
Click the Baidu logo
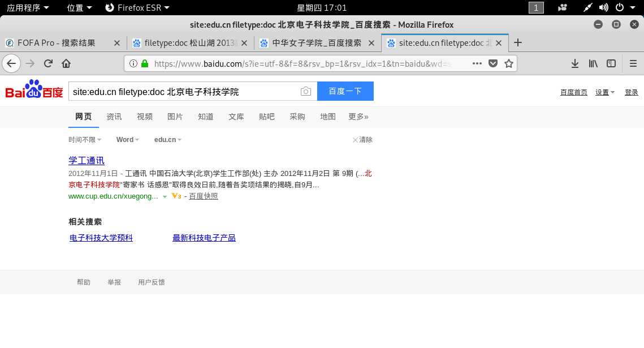pyautogui.click(x=34, y=89)
